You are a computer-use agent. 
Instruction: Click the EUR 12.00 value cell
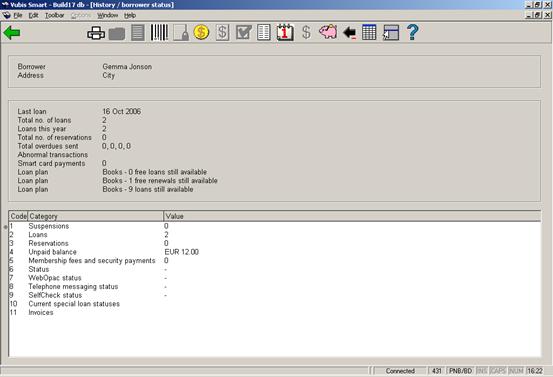(x=182, y=252)
